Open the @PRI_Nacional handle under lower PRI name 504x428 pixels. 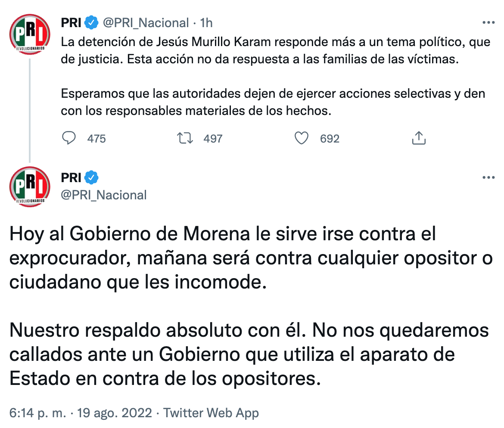(x=104, y=195)
